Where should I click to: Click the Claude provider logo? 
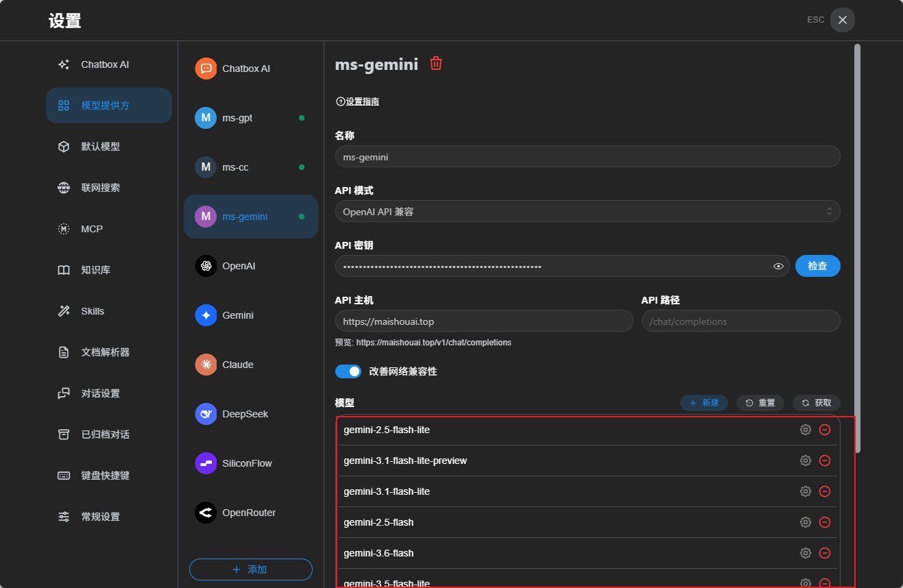pos(206,365)
